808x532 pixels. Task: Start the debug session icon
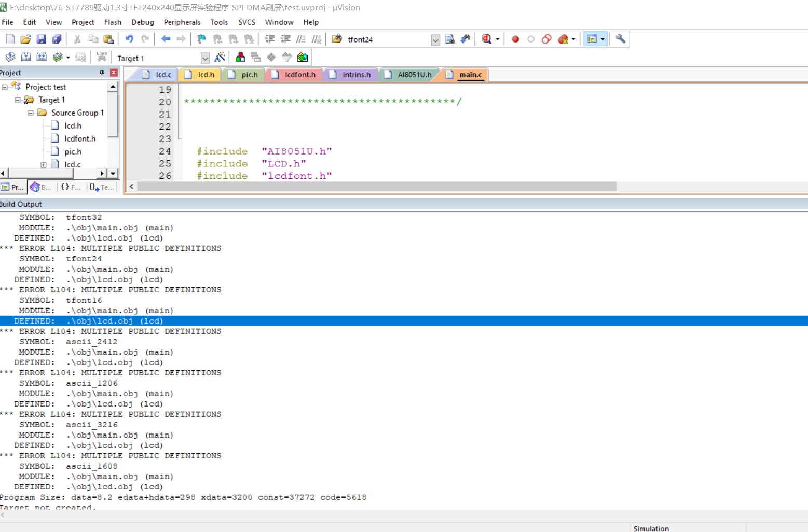(486, 39)
